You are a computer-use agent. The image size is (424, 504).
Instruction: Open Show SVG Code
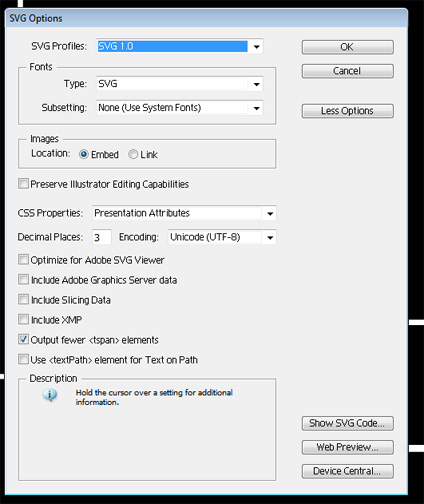(348, 423)
